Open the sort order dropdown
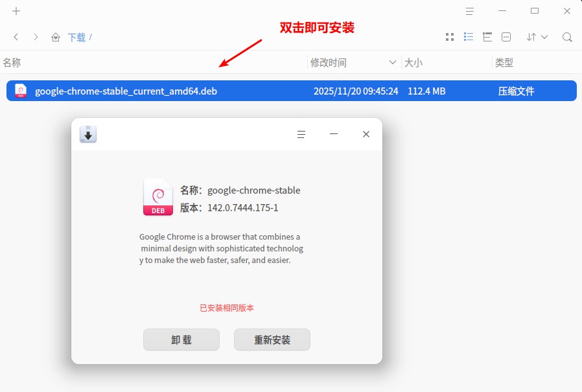This screenshot has width=582, height=392. (537, 37)
